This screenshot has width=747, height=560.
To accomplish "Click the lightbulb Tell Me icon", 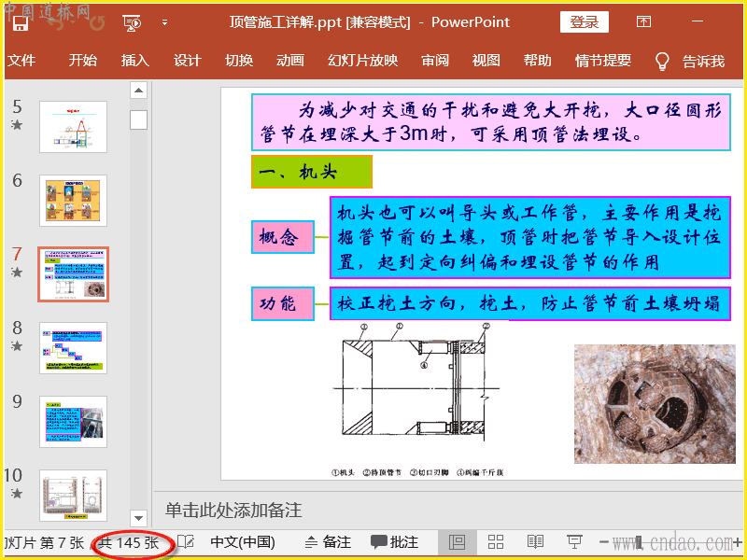I will (x=662, y=62).
